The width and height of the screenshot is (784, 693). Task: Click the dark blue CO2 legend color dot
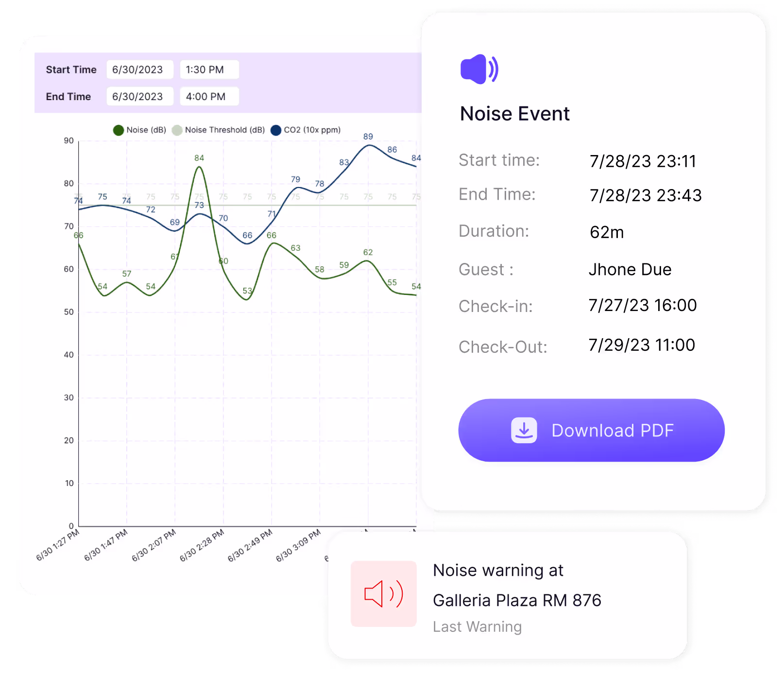276,130
